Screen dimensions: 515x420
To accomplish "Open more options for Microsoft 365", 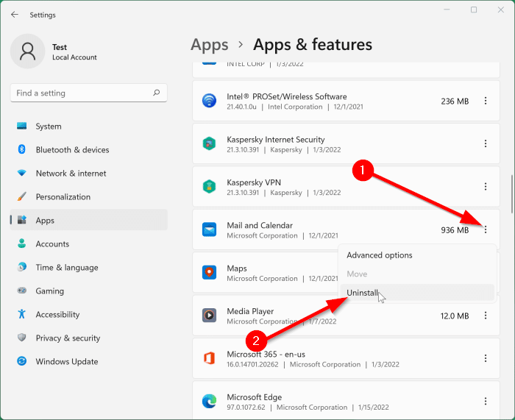I will click(486, 358).
